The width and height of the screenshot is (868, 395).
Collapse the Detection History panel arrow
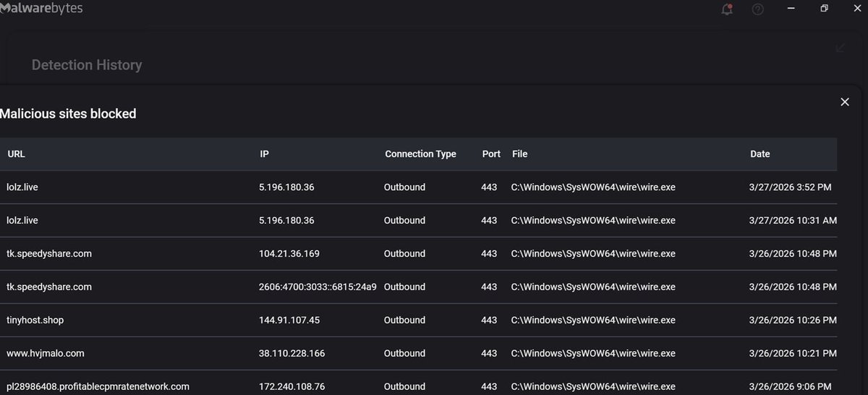coord(840,48)
